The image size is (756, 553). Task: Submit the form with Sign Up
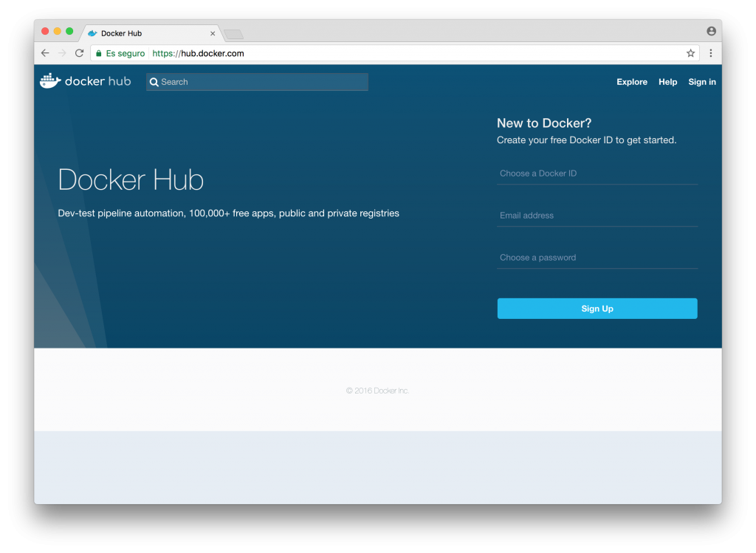[x=597, y=309]
